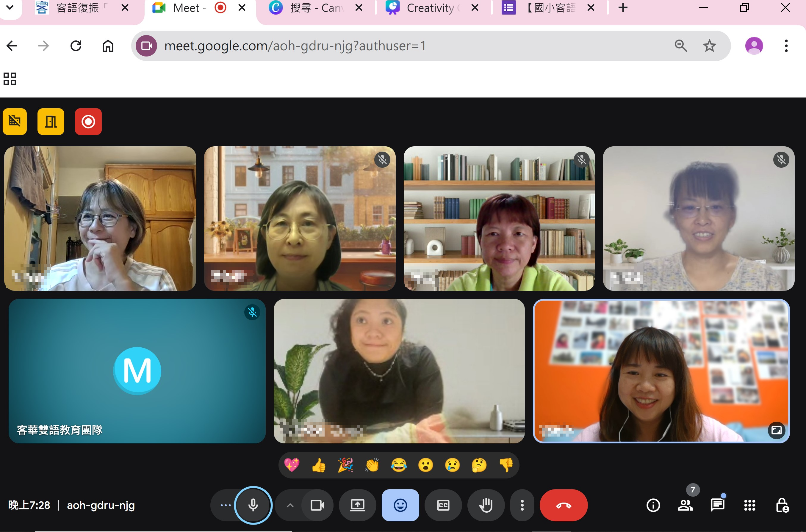Open host controls lock icon

coord(782,505)
